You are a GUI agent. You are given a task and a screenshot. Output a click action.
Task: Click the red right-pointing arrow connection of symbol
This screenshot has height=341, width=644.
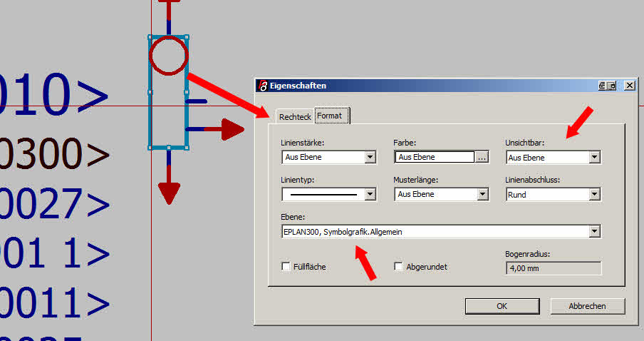tap(224, 130)
